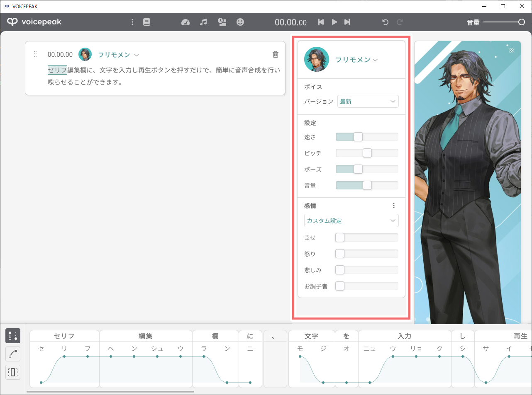Adjust the 怒り emotion slider
The width and height of the screenshot is (532, 395).
(x=367, y=254)
